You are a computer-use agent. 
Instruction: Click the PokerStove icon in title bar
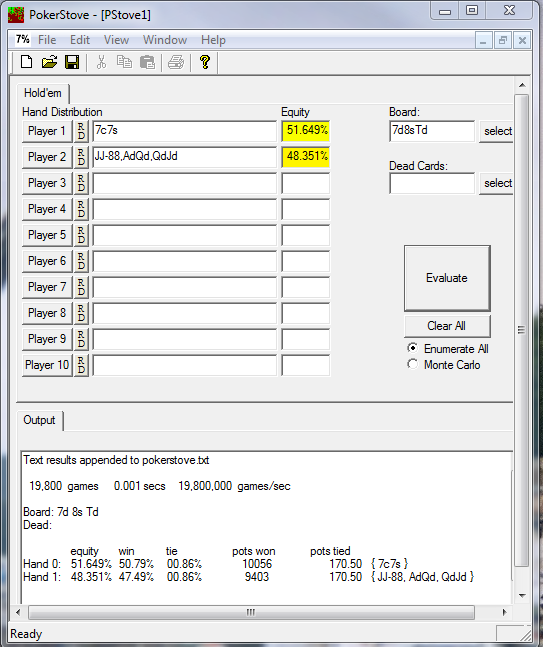click(16, 15)
